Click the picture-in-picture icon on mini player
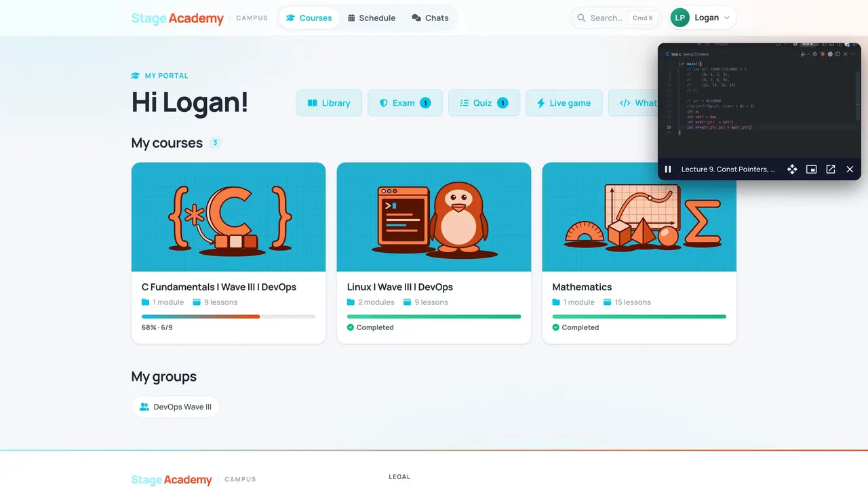The image size is (868, 488). coord(811,169)
